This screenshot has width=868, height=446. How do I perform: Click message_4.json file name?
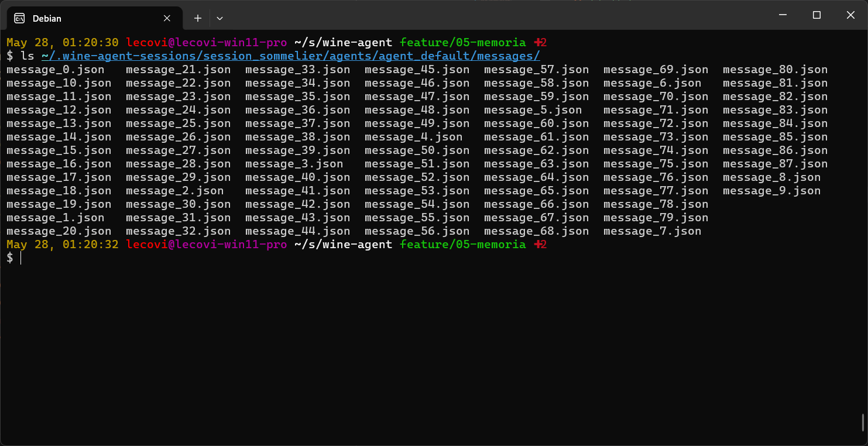[413, 137]
